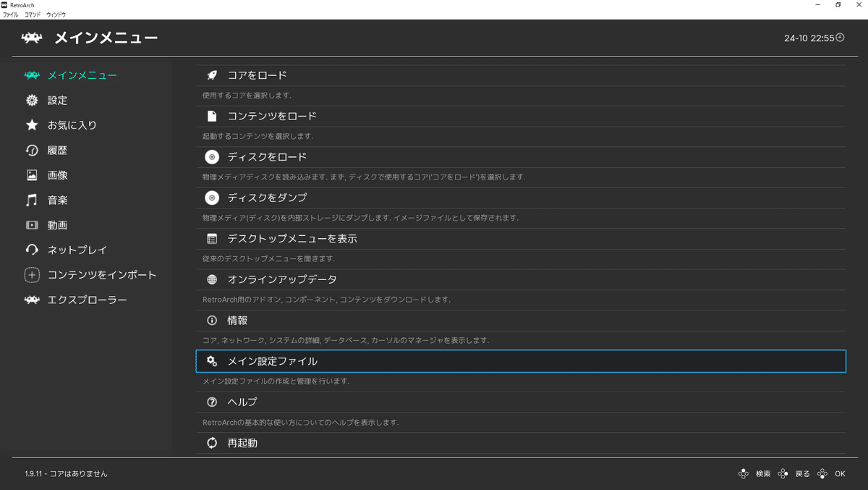Click the OK label in the footer
868x490 pixels.
(840, 474)
